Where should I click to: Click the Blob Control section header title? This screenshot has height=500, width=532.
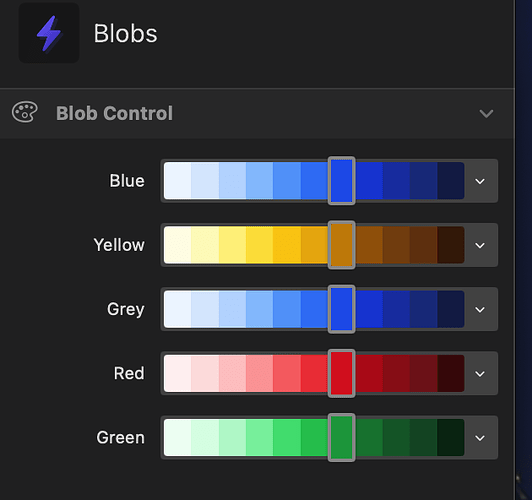[x=114, y=113]
